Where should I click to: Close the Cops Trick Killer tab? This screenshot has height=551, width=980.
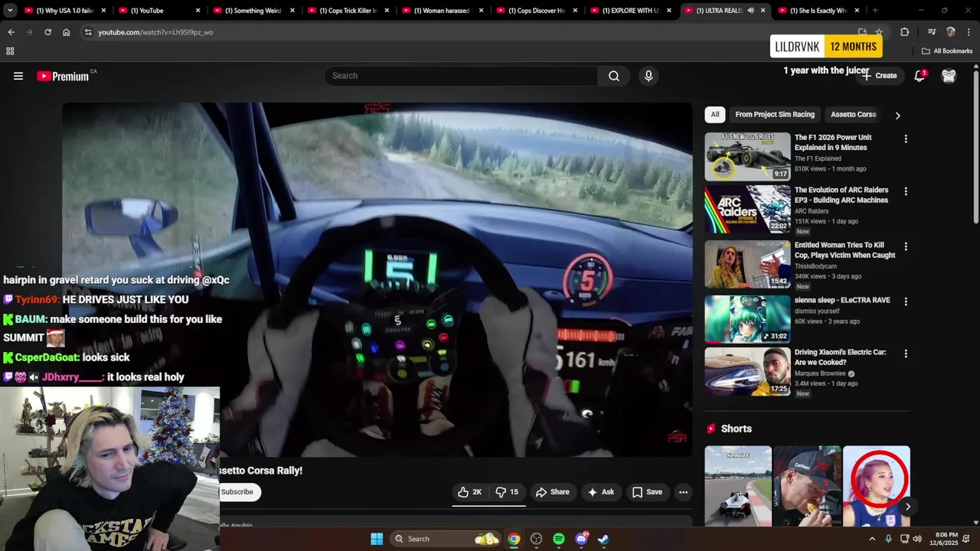click(386, 11)
